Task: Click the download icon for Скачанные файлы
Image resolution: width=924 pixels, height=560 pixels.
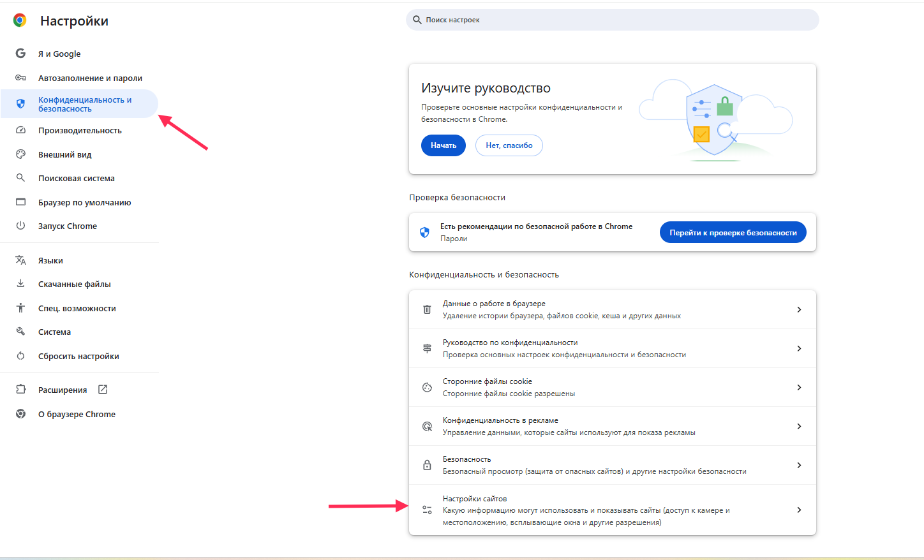Action: pos(20,284)
